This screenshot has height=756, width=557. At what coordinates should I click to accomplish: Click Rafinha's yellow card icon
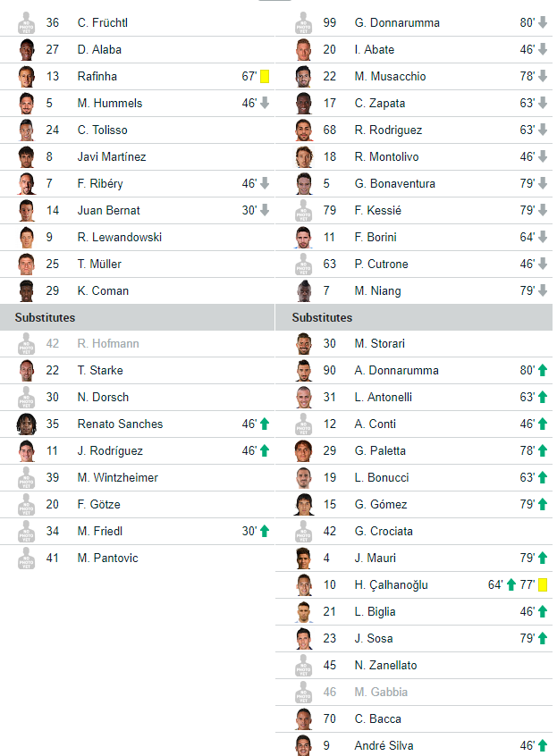point(265,76)
